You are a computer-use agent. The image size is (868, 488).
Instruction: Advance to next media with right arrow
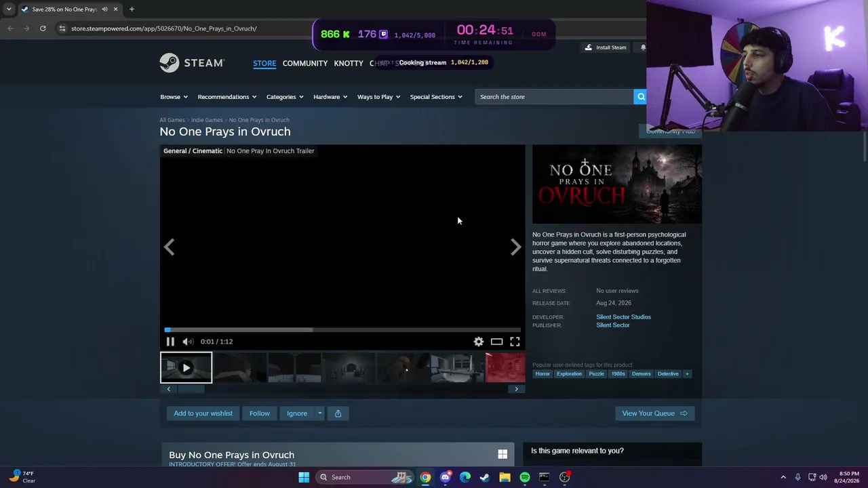tap(516, 247)
